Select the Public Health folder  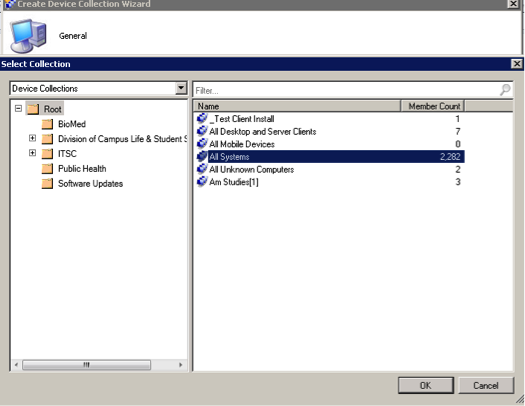point(82,169)
